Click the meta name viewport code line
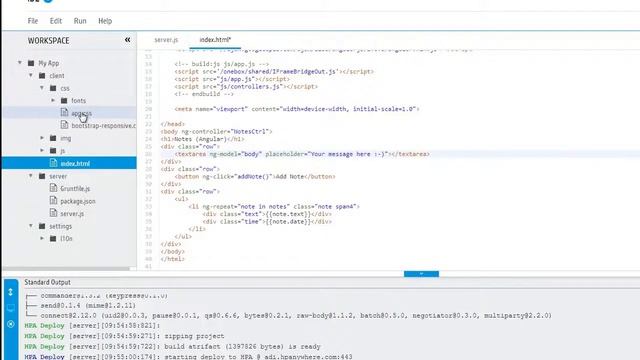 tap(297, 109)
